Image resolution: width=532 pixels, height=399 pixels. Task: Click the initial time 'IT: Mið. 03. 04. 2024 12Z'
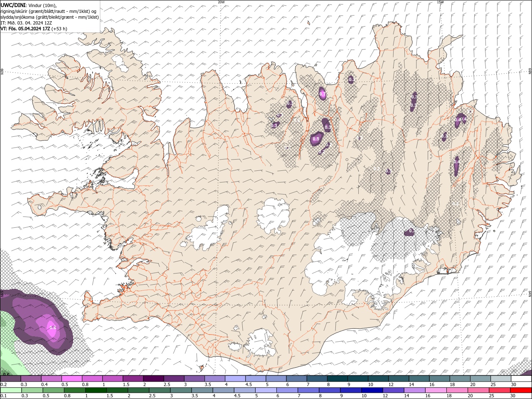26,23
